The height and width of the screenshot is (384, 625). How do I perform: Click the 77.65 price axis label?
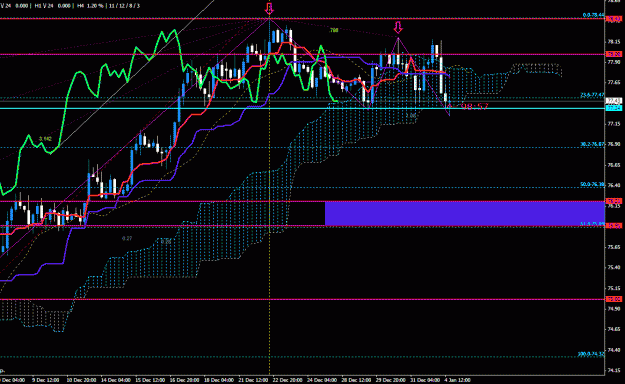(613, 83)
